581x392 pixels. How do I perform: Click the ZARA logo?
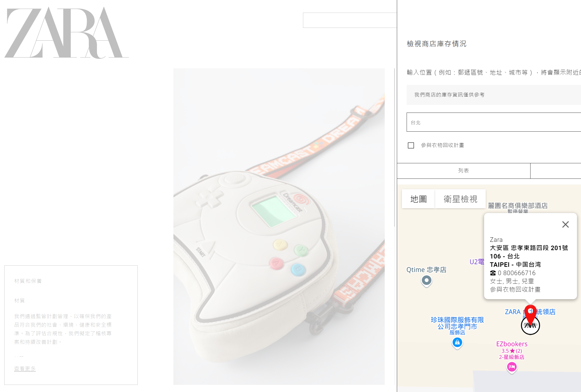66,33
